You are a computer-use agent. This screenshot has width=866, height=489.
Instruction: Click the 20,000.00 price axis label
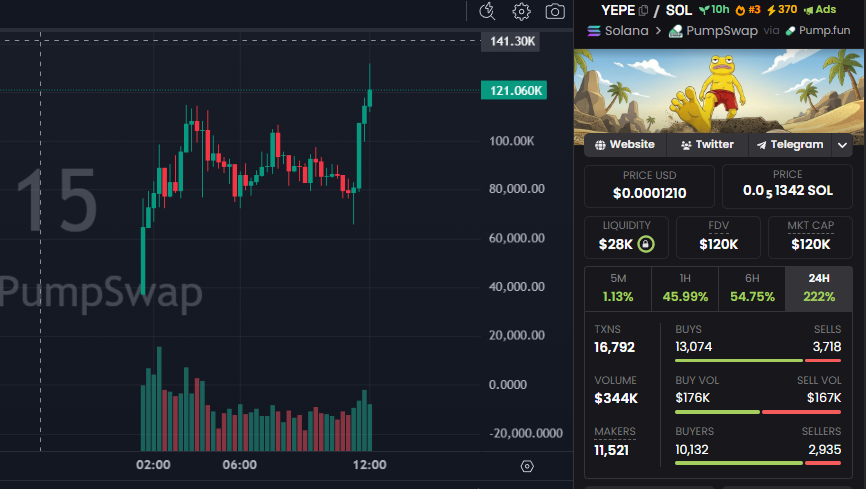point(517,335)
